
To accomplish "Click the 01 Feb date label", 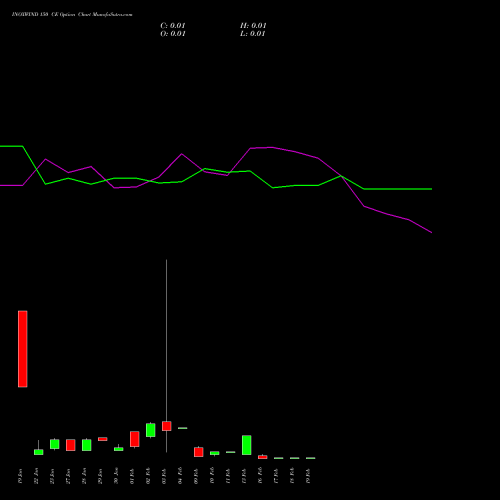I will coord(132,476).
